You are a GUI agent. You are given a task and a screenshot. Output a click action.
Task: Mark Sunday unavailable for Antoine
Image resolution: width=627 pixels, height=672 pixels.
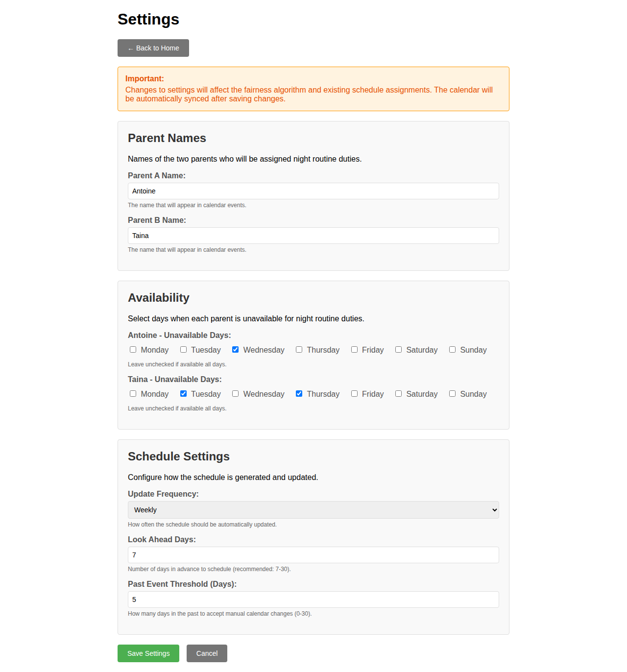click(x=452, y=349)
